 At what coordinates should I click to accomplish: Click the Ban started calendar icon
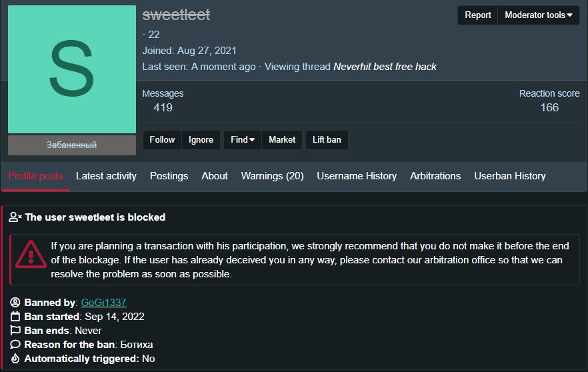(x=15, y=317)
